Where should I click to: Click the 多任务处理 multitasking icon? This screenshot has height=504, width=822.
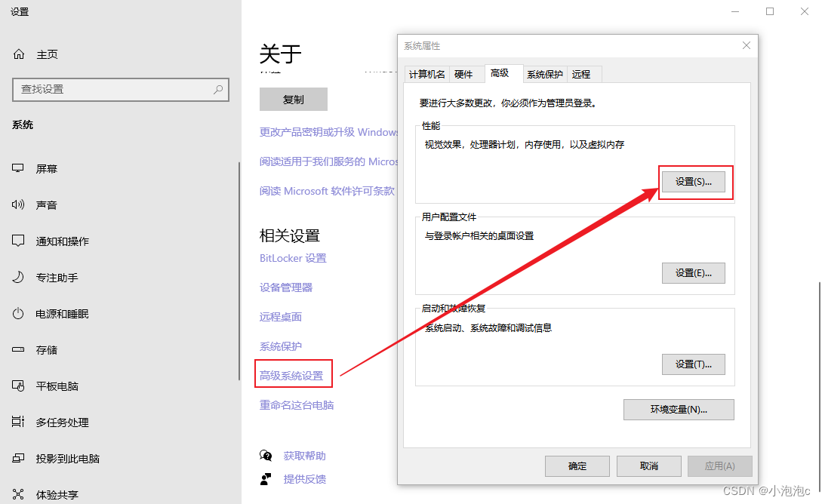pyautogui.click(x=18, y=422)
